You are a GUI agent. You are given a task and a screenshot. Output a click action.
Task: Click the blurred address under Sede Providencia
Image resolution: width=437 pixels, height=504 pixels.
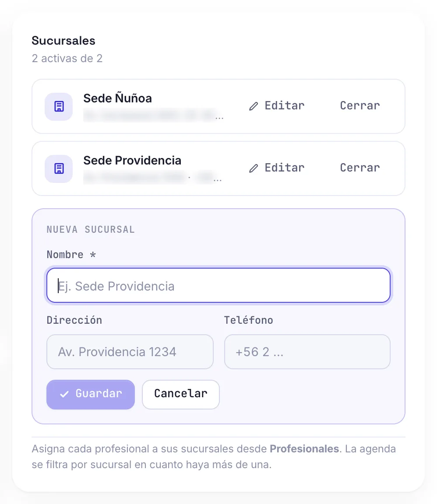152,177
